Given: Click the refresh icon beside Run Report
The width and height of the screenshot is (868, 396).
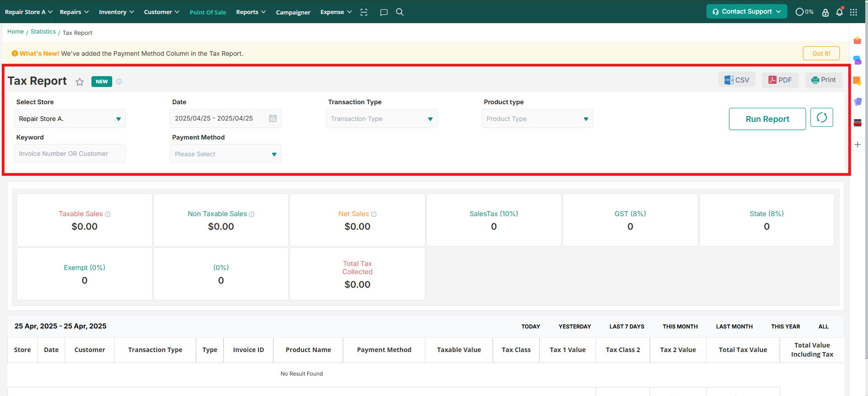Looking at the screenshot, I should click(821, 118).
